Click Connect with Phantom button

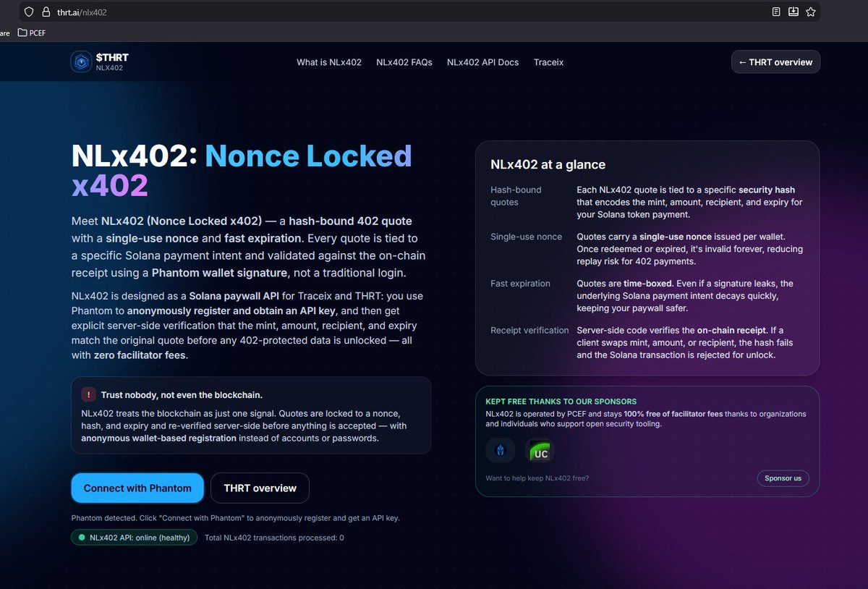tap(137, 488)
